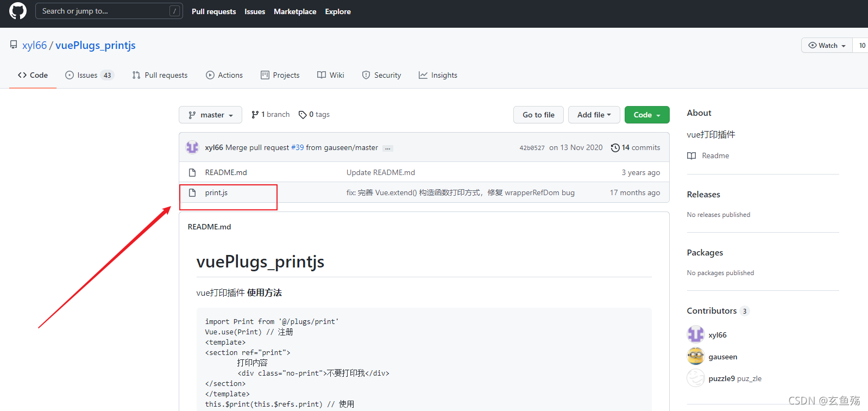Image resolution: width=868 pixels, height=411 pixels.
Task: Open pull request #39 link
Action: pos(298,147)
